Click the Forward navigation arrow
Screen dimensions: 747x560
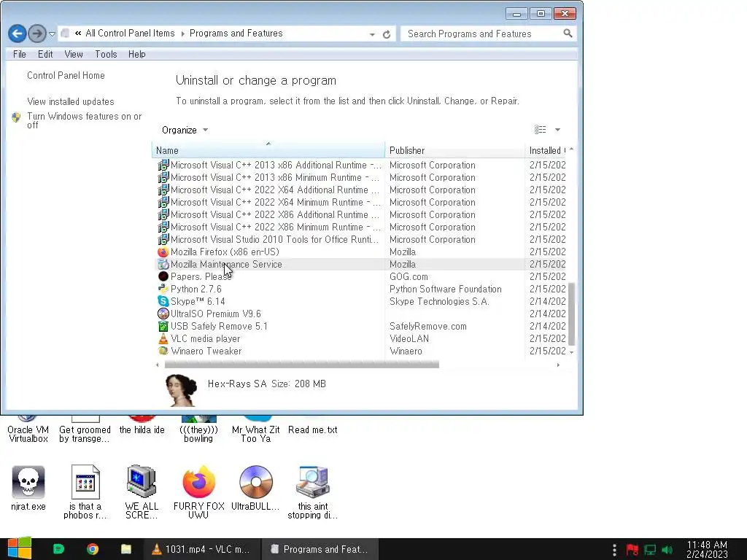coord(37,34)
